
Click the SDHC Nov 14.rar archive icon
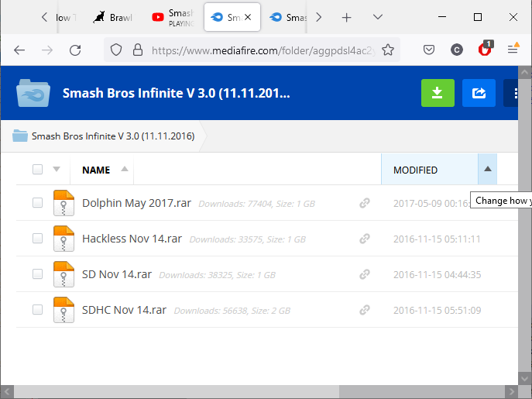point(63,310)
